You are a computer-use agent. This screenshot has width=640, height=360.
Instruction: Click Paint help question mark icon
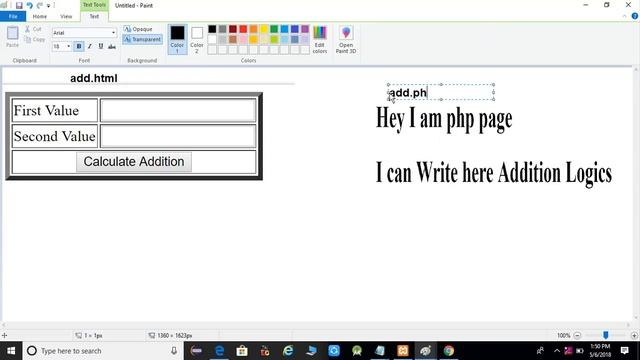(x=635, y=16)
